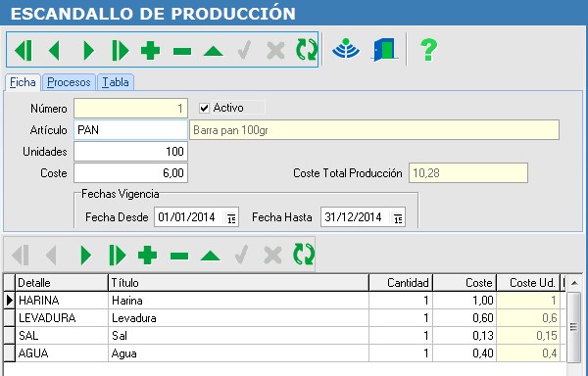Click the Coste column header
The image size is (588, 376).
point(465,283)
